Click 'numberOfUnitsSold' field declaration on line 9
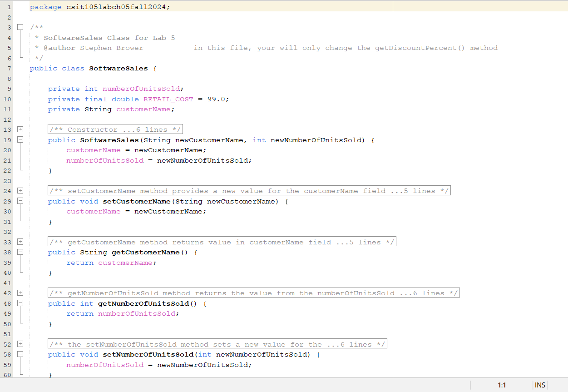 (x=141, y=89)
